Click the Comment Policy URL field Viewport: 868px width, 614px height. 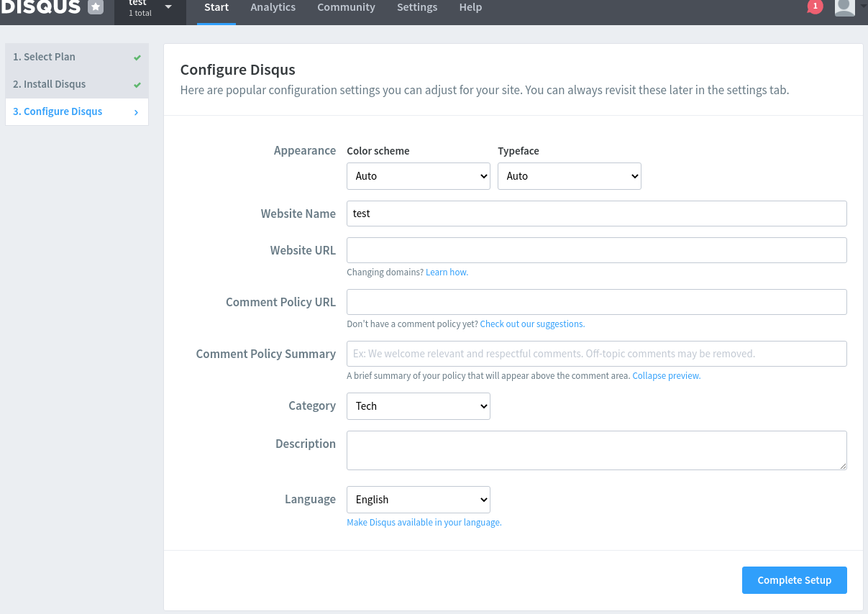[597, 302]
